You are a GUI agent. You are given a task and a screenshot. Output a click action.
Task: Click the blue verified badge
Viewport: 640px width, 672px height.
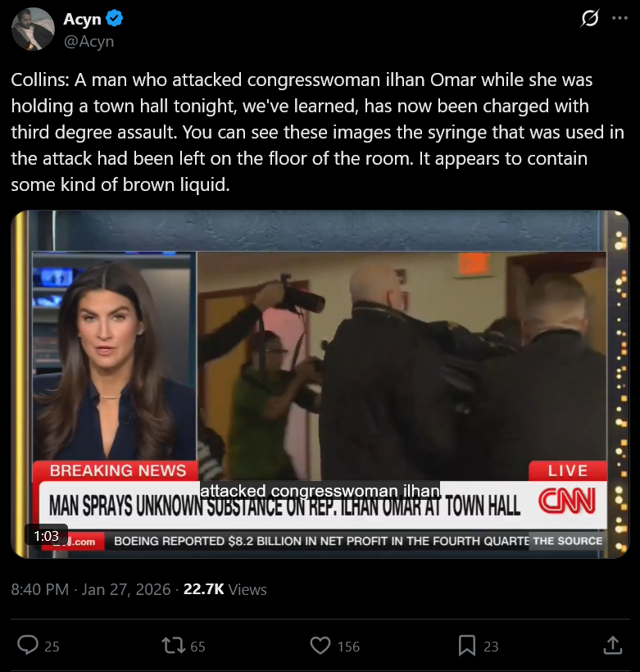(115, 18)
